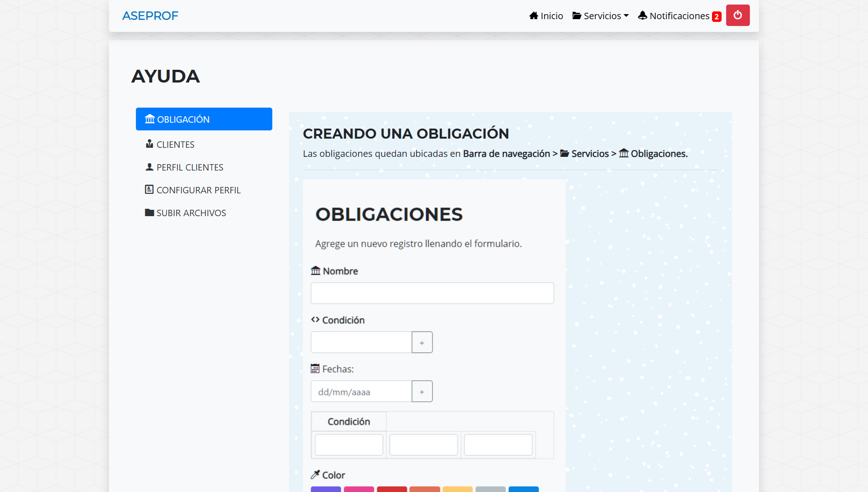The image size is (868, 492).
Task: Click the home icon beside Inicio
Action: [533, 16]
